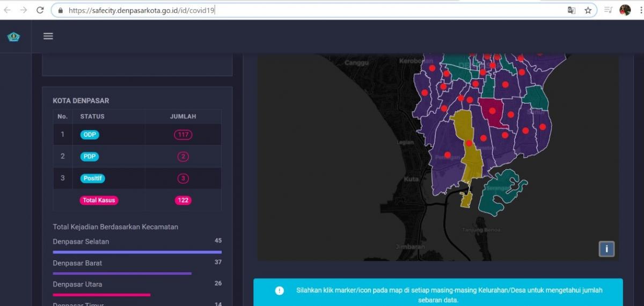The image size is (644, 306).
Task: Open the media control playlist icon
Action: point(608,10)
